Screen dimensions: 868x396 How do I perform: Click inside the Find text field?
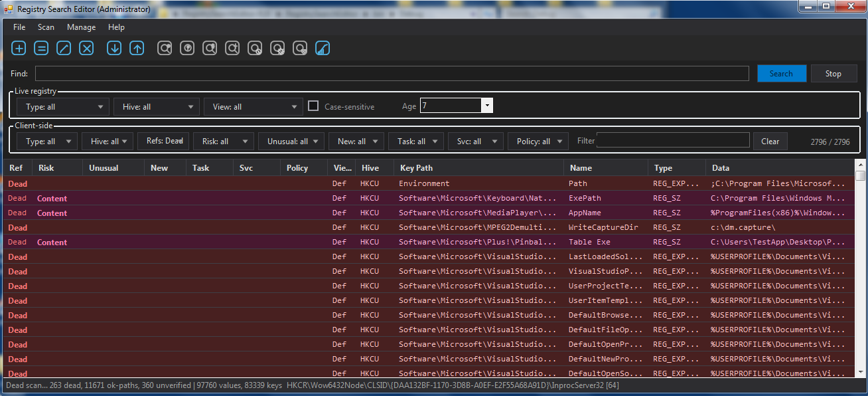[x=392, y=73]
